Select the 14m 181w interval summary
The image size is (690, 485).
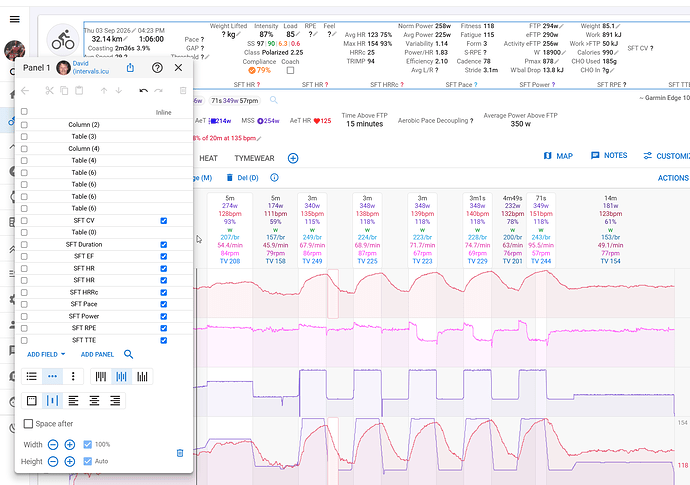click(x=610, y=230)
